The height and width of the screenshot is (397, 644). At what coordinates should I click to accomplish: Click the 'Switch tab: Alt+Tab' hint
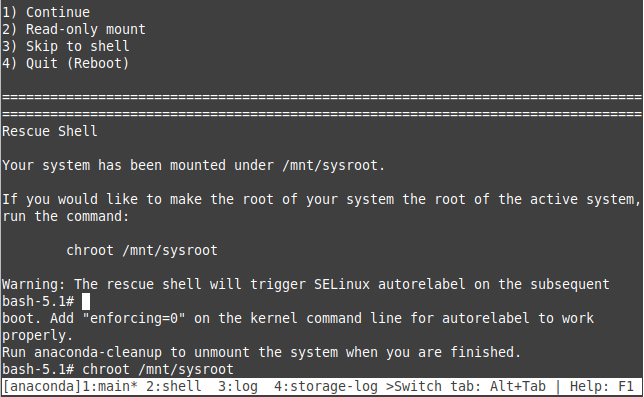pos(470,386)
